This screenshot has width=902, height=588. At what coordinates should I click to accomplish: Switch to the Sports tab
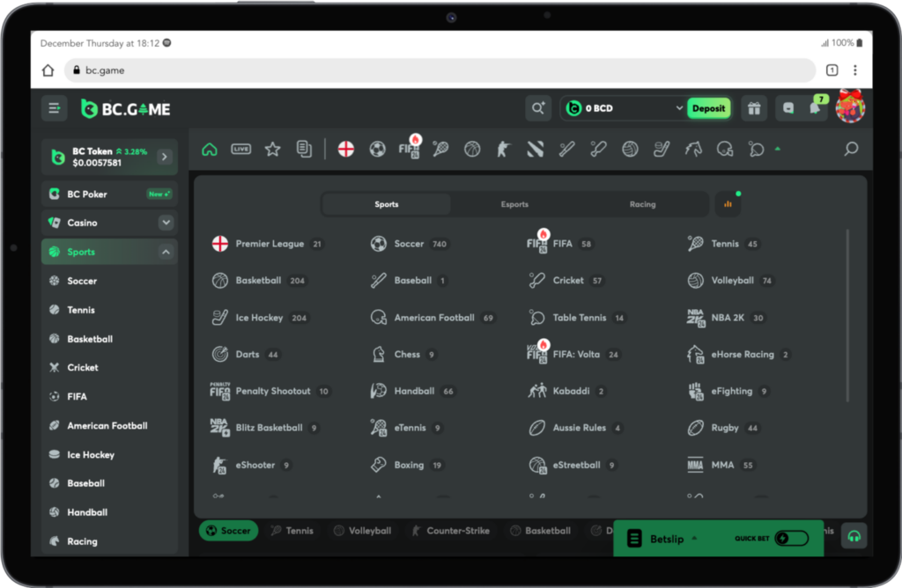(x=387, y=204)
